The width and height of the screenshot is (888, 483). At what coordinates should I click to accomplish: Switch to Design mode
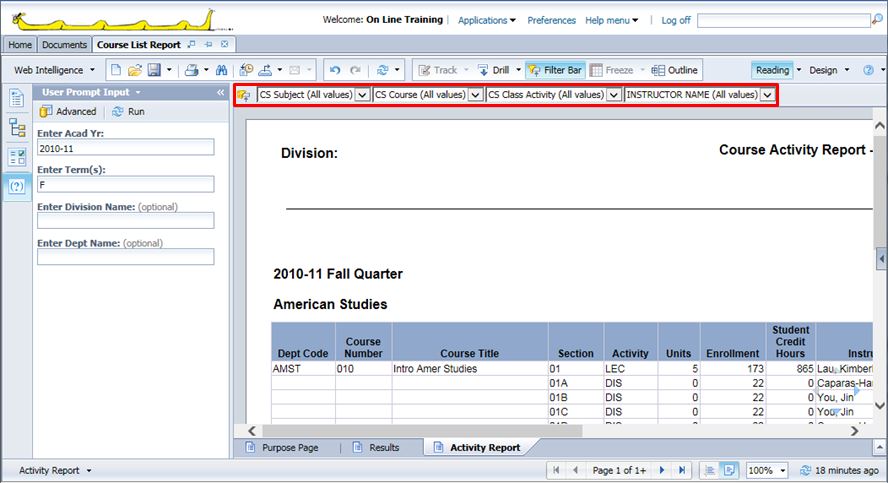click(x=823, y=70)
